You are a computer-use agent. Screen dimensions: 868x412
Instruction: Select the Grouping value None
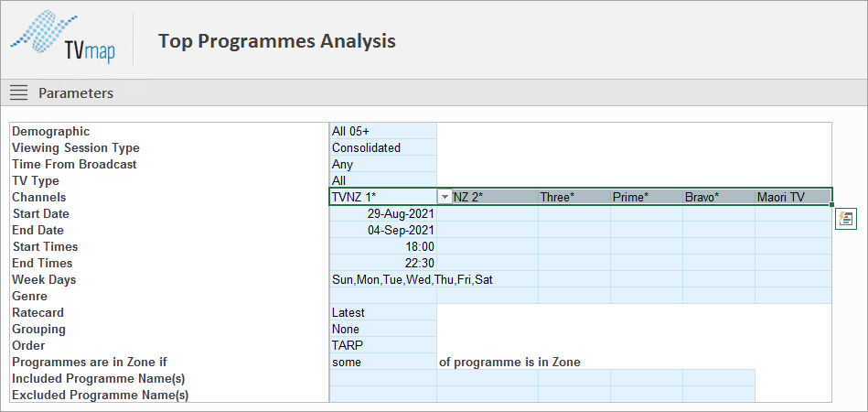pos(383,329)
